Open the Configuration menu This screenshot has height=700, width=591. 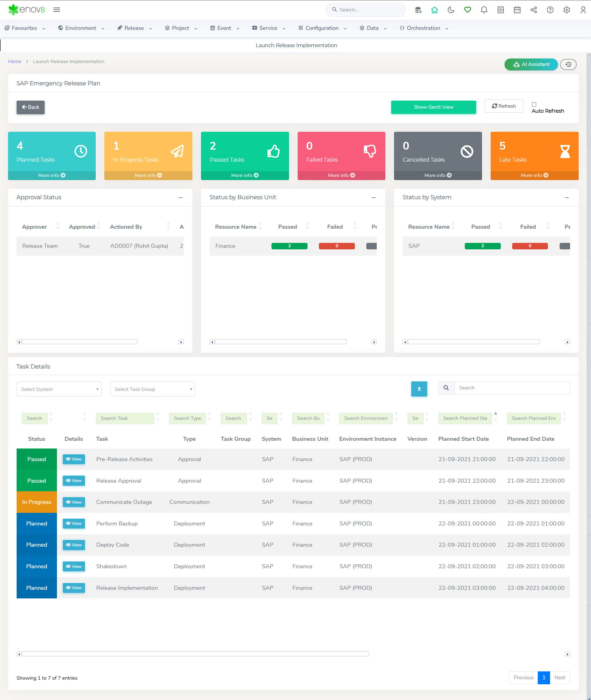click(x=322, y=28)
